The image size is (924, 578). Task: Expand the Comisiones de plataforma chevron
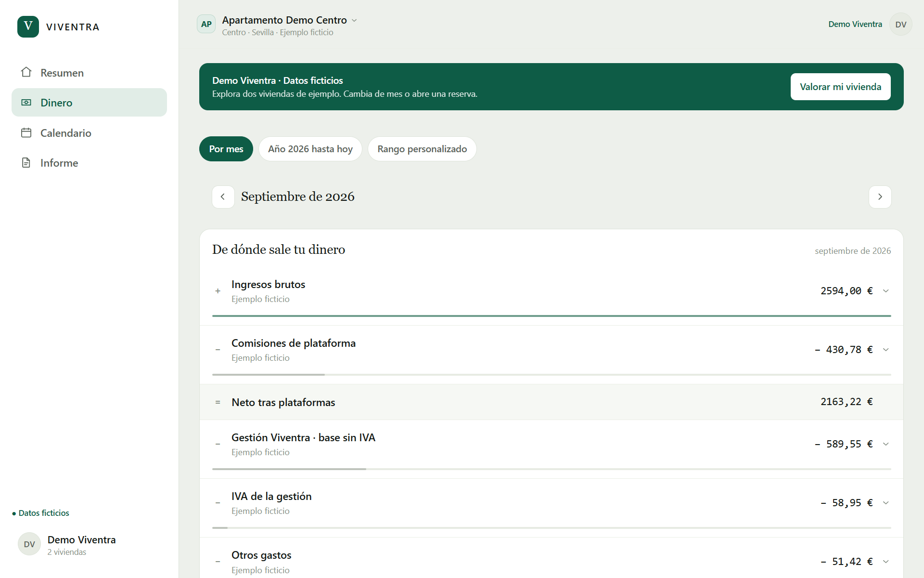click(x=885, y=350)
